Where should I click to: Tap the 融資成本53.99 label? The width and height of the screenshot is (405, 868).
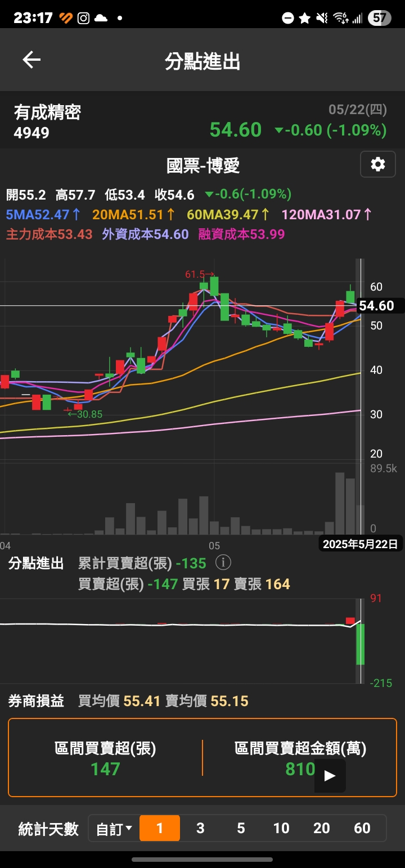(242, 234)
